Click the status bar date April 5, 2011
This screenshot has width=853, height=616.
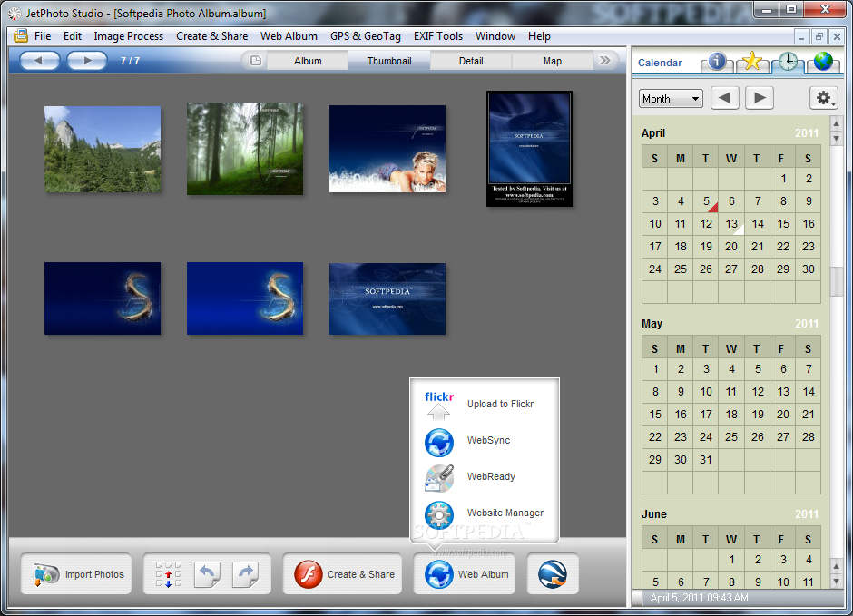tap(699, 598)
